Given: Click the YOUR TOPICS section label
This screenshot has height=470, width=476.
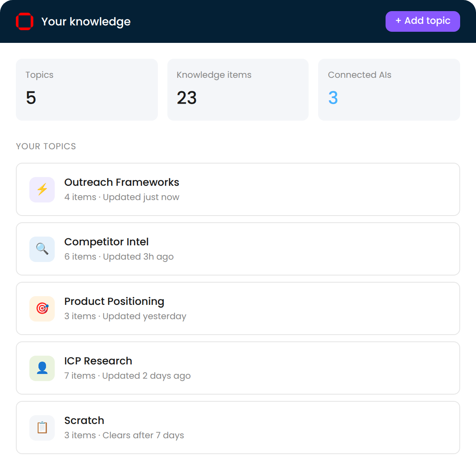Looking at the screenshot, I should (x=46, y=146).
